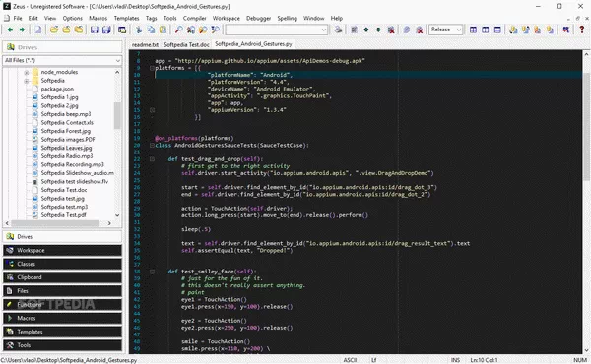Select Softpedia Leaves.jpg in file tree
Image resolution: width=591 pixels, height=364 pixels.
pos(66,148)
